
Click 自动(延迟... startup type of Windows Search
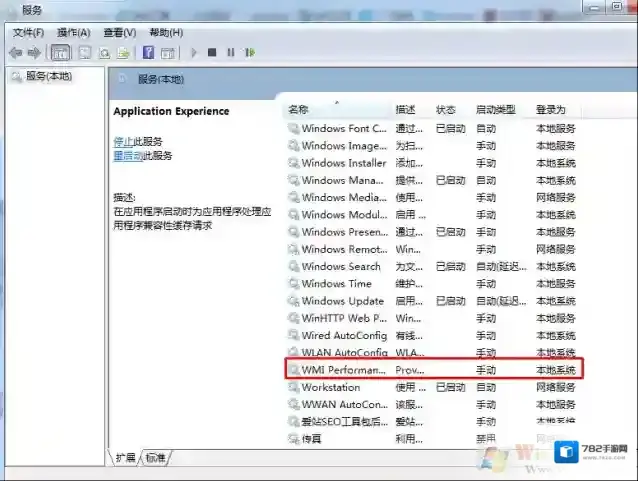click(x=501, y=267)
